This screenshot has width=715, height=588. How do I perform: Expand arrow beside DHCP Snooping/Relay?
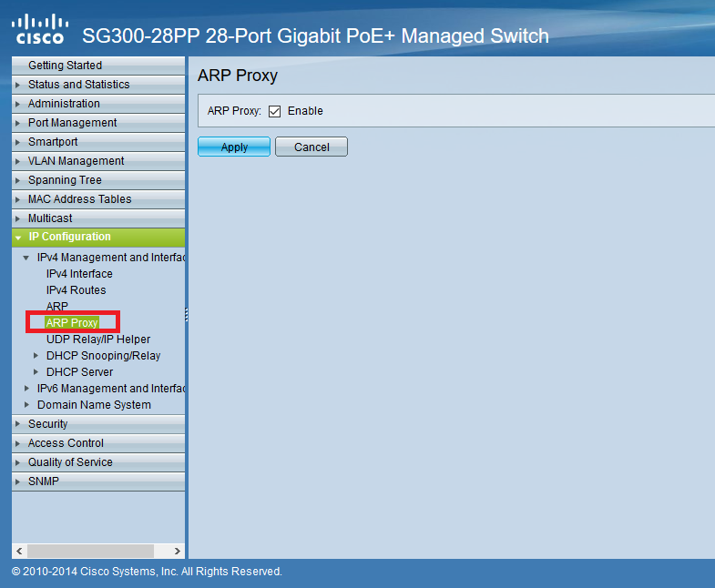tap(36, 356)
